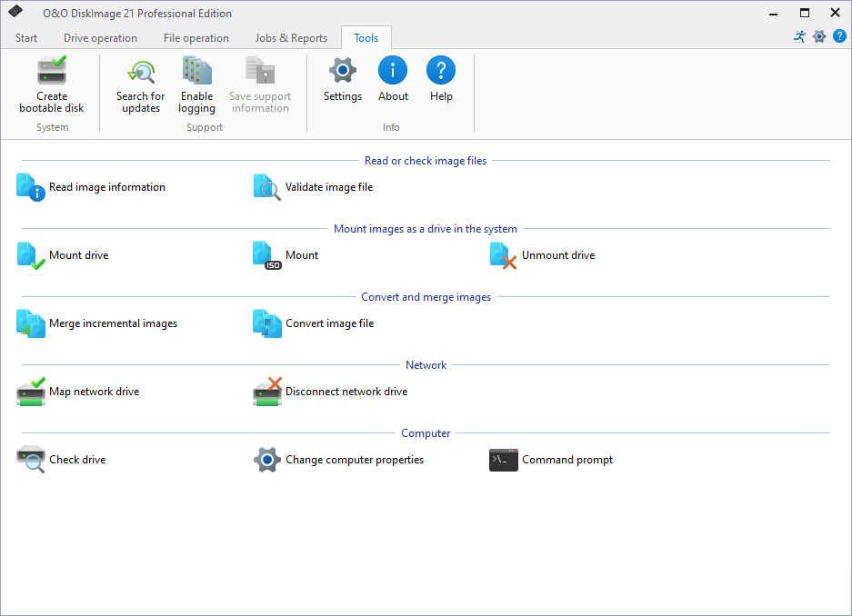Select the Tools tab

tap(366, 38)
